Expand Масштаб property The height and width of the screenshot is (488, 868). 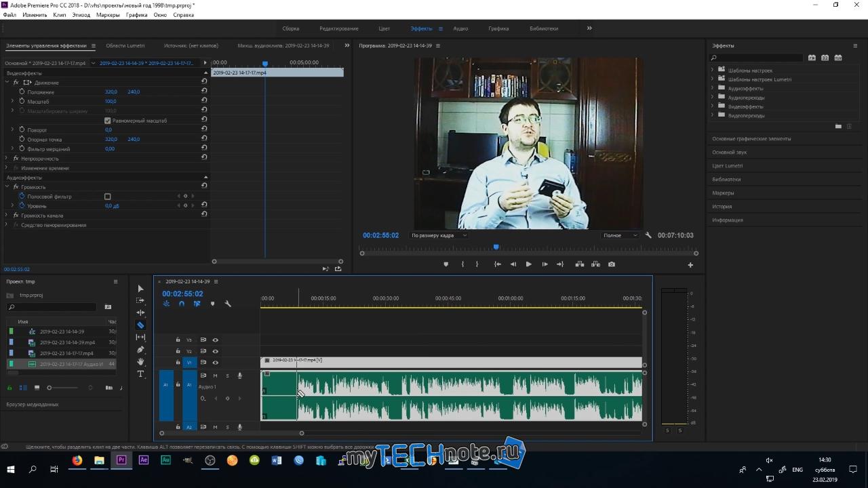click(x=12, y=101)
